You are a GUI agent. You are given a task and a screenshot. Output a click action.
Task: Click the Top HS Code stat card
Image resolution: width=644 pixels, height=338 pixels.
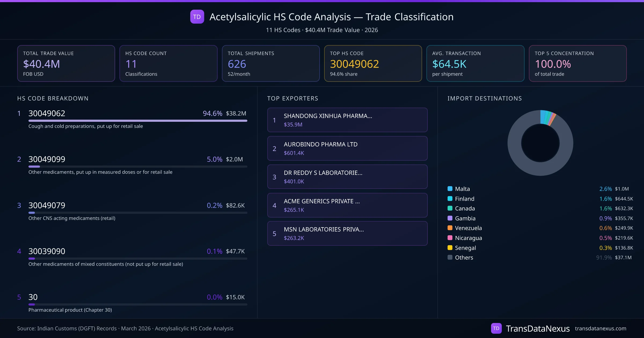(x=373, y=63)
